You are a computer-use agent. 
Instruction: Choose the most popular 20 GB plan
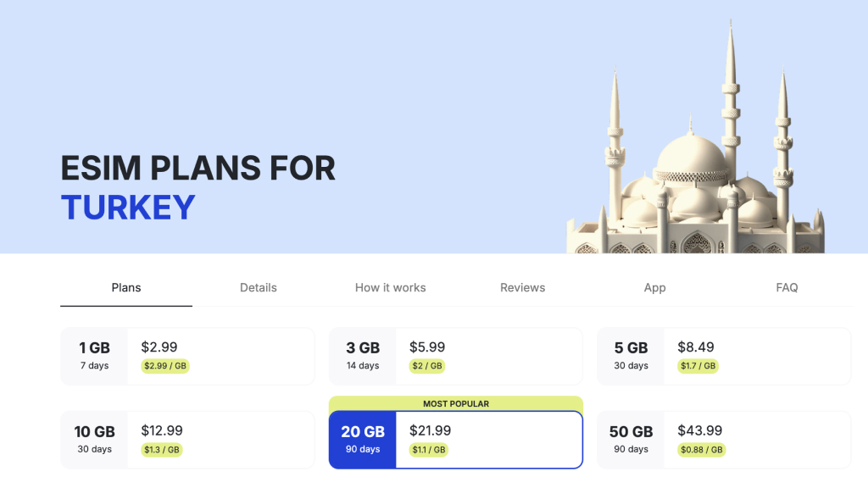point(455,440)
